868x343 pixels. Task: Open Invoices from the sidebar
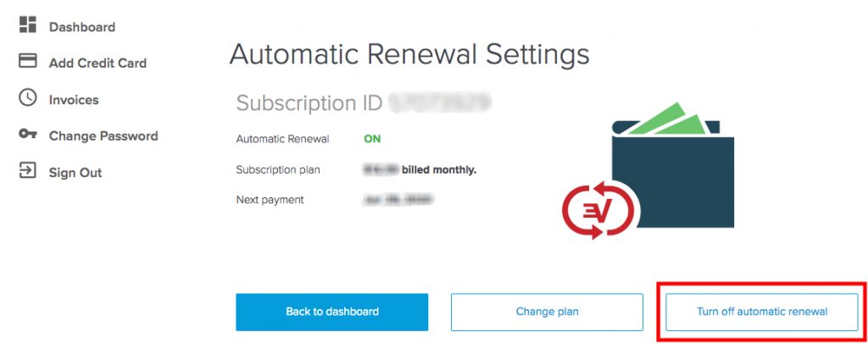coord(74,100)
